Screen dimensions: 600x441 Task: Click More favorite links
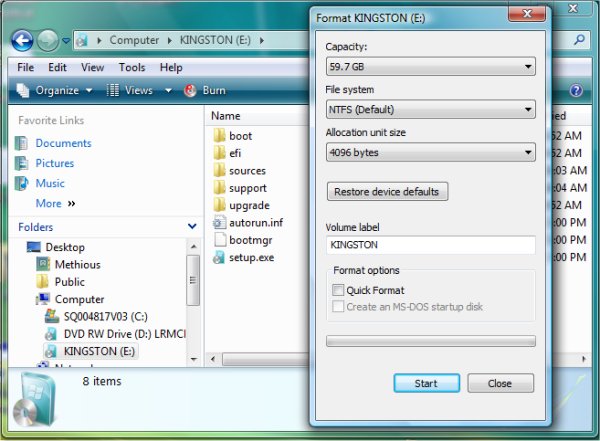click(x=55, y=204)
